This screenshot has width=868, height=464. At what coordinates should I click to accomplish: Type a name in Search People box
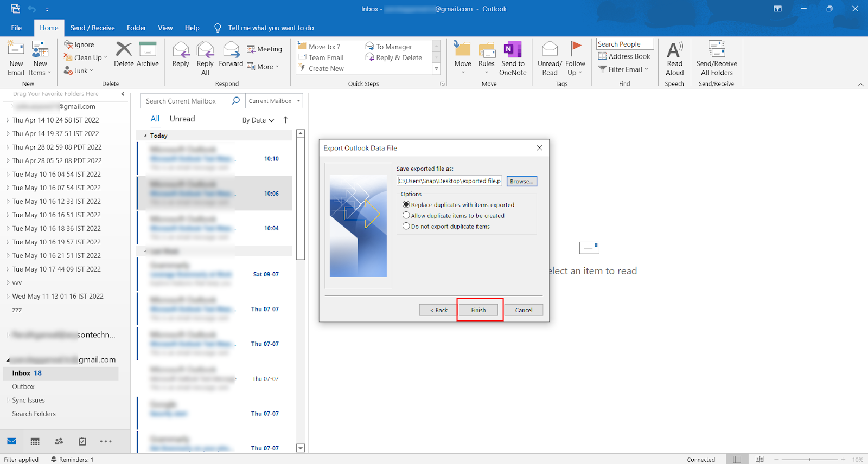pyautogui.click(x=624, y=44)
